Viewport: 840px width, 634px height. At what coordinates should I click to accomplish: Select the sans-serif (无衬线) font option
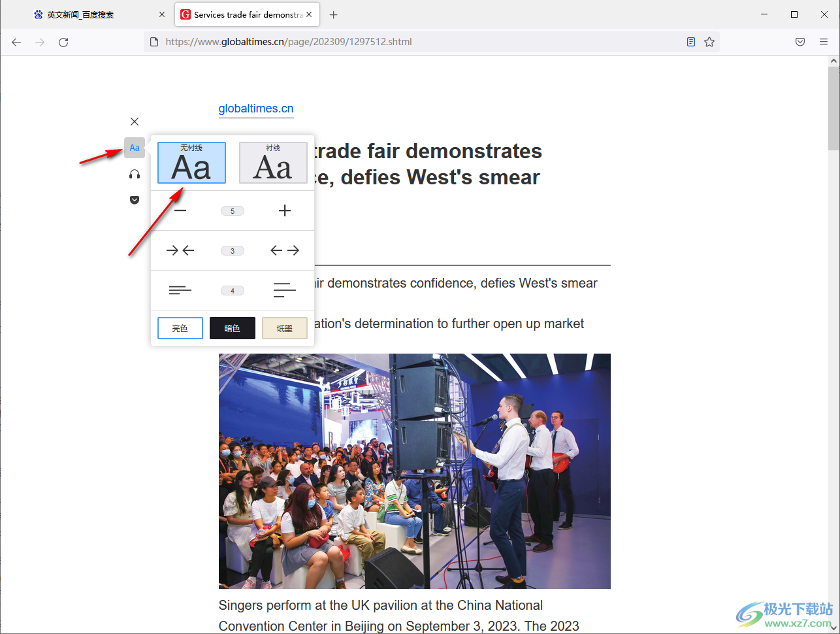click(191, 163)
